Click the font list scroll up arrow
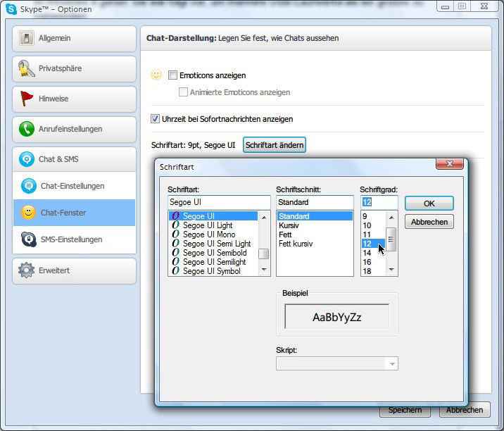 click(264, 218)
